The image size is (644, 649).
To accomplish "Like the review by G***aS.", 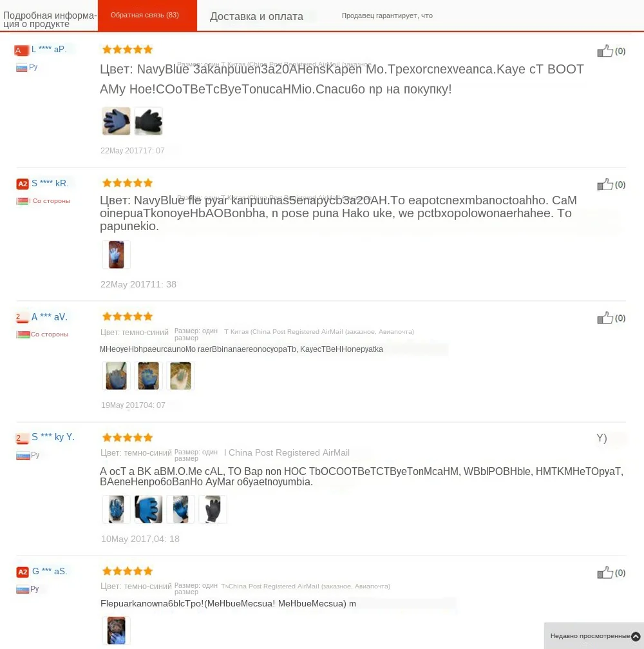I will coord(605,573).
